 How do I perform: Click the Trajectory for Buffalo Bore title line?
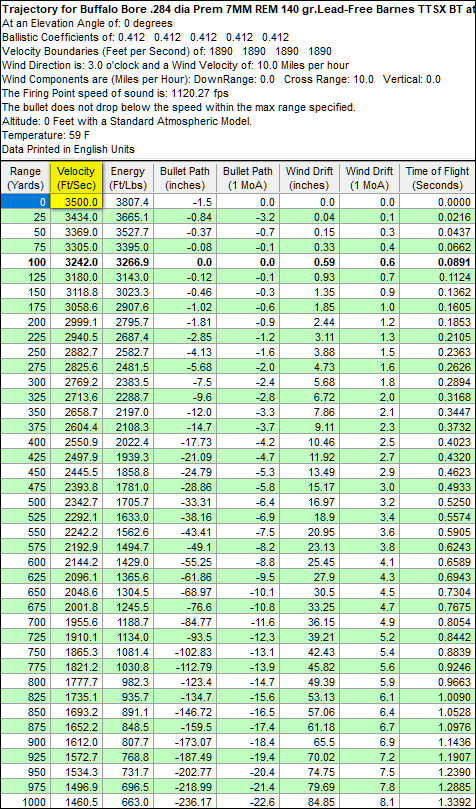[x=238, y=9]
